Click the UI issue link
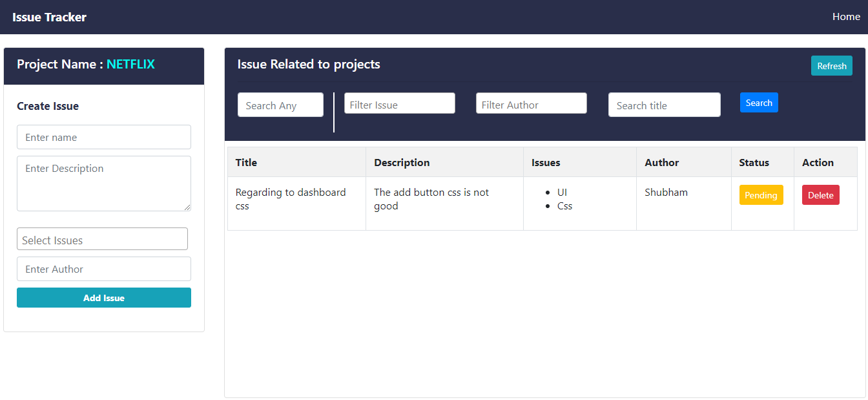The width and height of the screenshot is (868, 400). [562, 192]
